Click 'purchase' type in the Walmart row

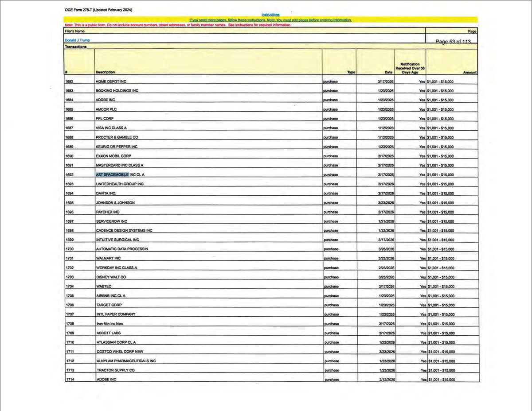click(x=331, y=259)
